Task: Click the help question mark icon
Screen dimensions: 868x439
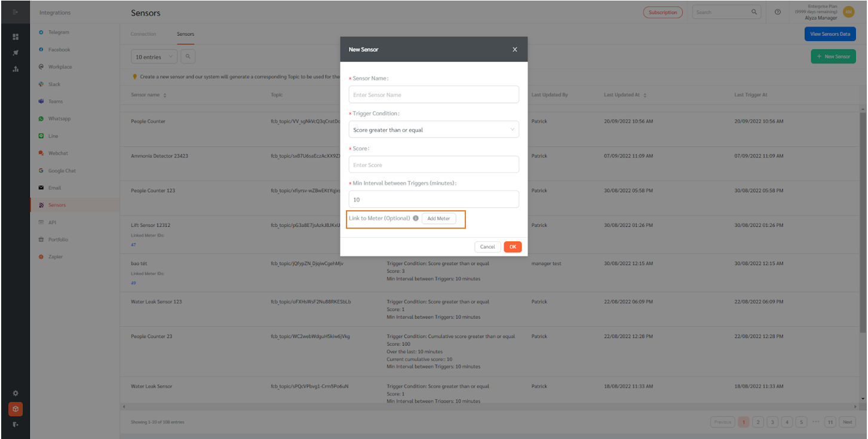Action: pyautogui.click(x=777, y=12)
